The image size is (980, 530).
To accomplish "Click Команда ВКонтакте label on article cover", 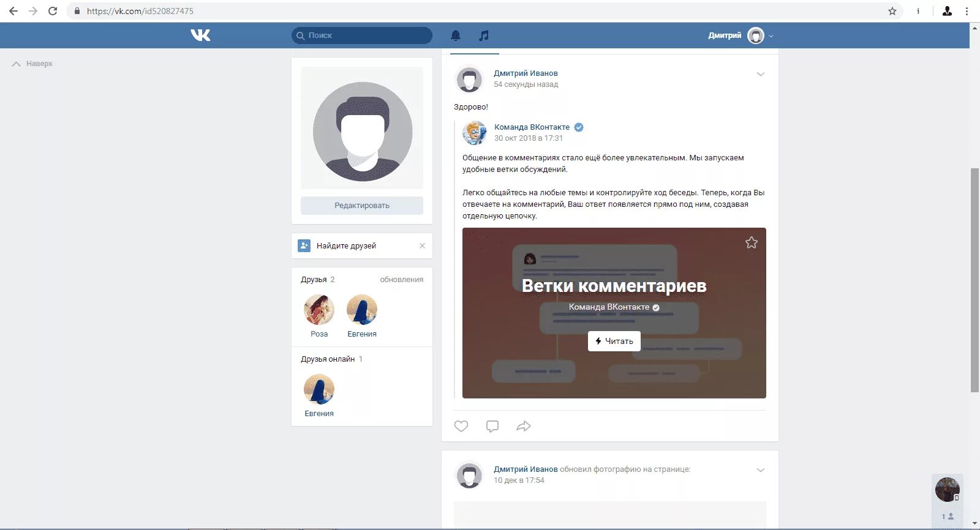I will click(609, 307).
